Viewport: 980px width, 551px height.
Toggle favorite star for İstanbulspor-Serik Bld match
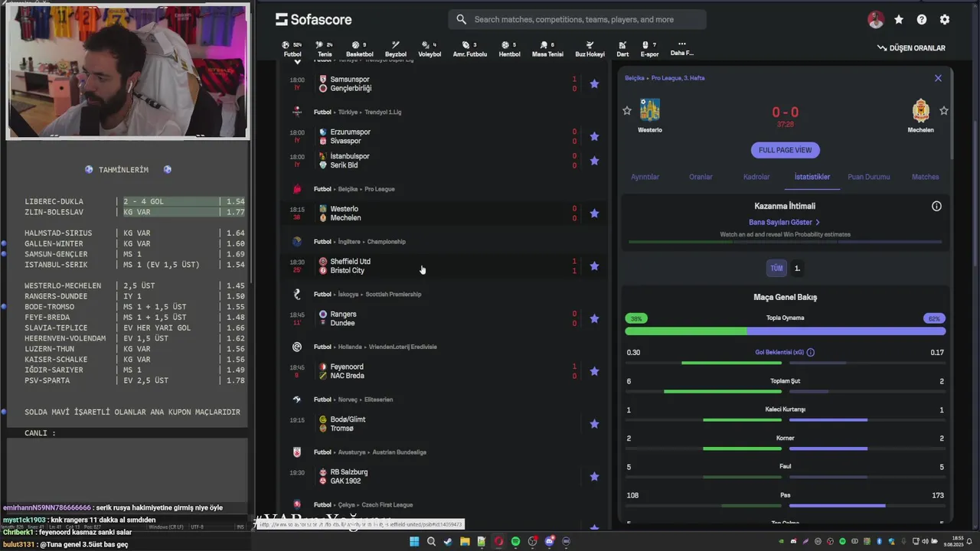pos(594,161)
